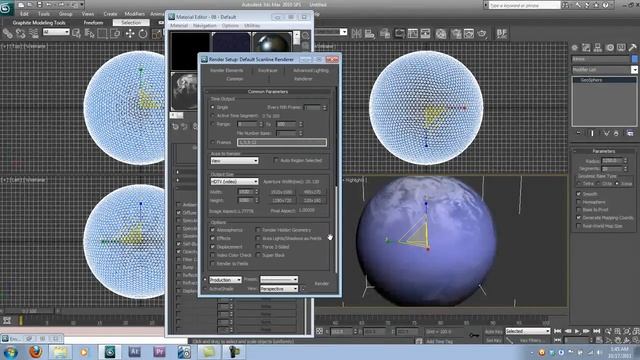Toggle the Graphite Modeling ribbon icon

(x=400, y=33)
